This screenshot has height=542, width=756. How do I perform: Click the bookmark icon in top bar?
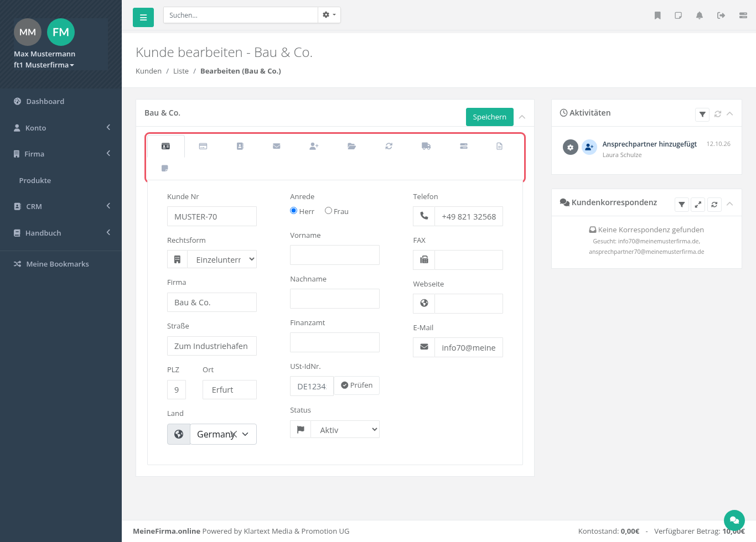click(x=657, y=15)
